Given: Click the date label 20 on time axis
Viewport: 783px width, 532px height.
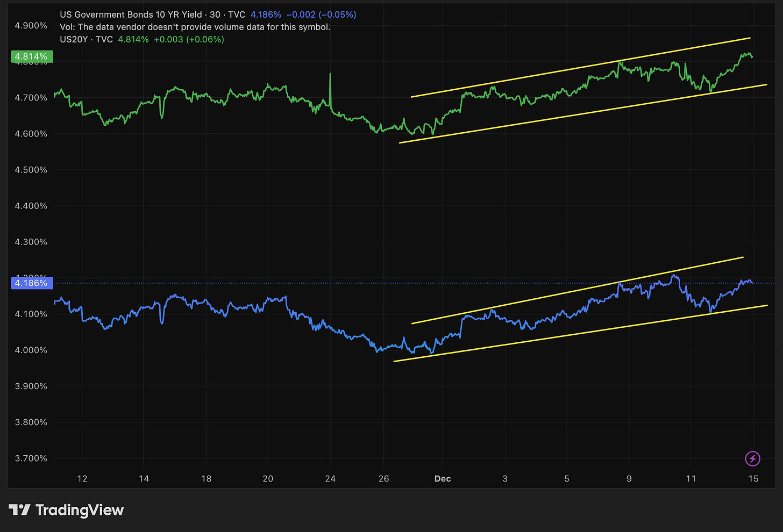Looking at the screenshot, I should click(x=268, y=478).
